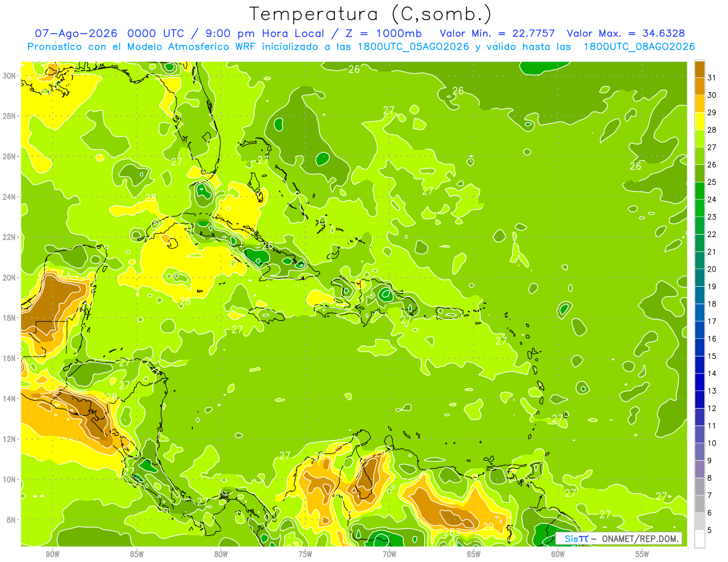
Task: Click the "5" label on the color legend
Action: coord(710,530)
